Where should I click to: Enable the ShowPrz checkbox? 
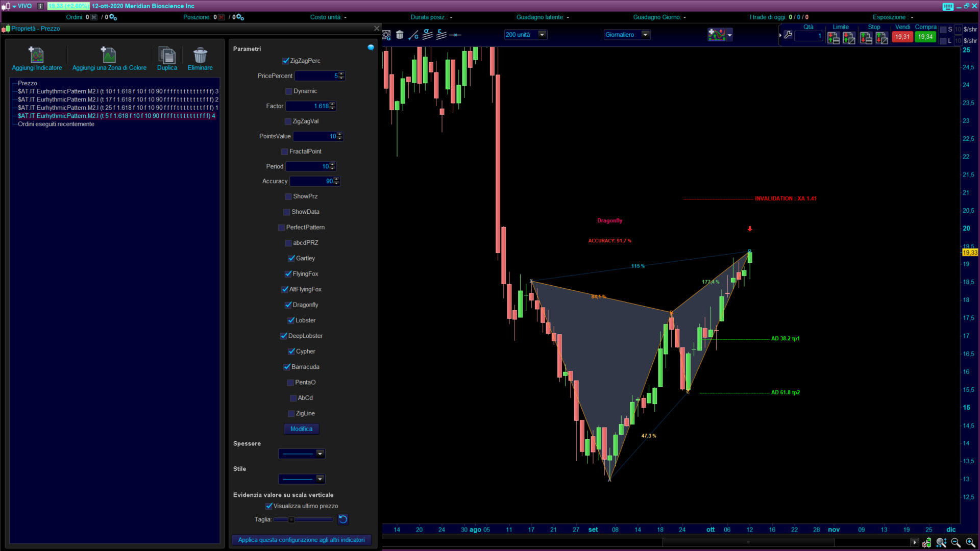tap(289, 196)
